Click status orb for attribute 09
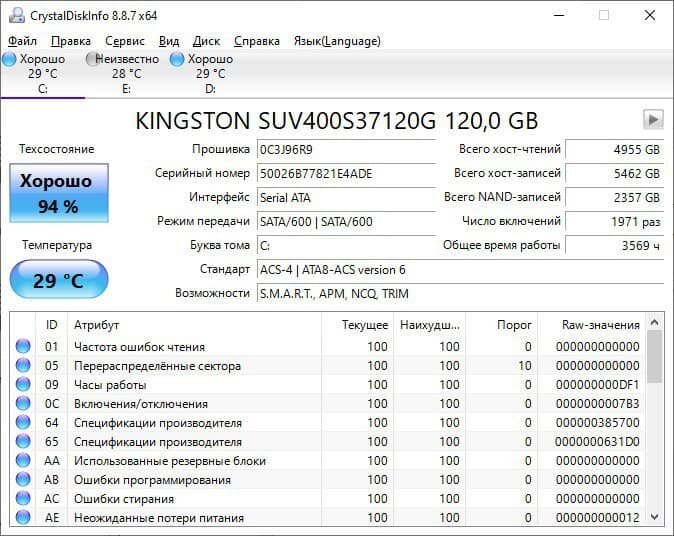The image size is (674, 536). tap(23, 384)
